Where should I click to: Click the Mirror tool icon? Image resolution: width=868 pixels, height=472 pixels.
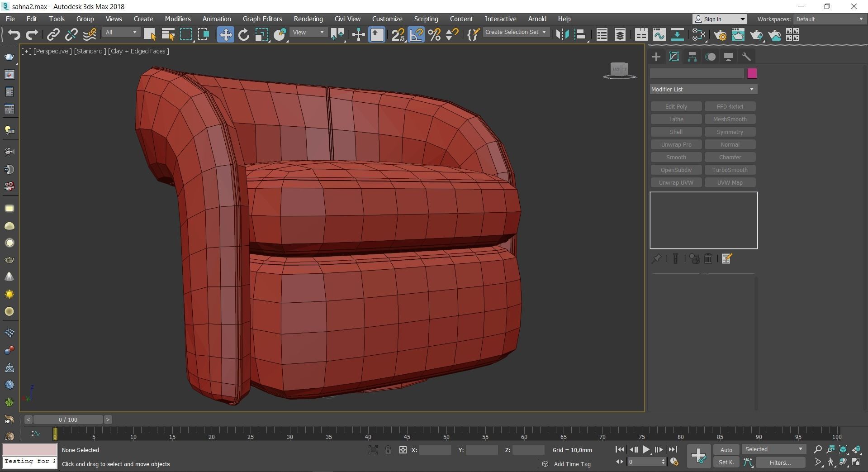click(x=562, y=35)
